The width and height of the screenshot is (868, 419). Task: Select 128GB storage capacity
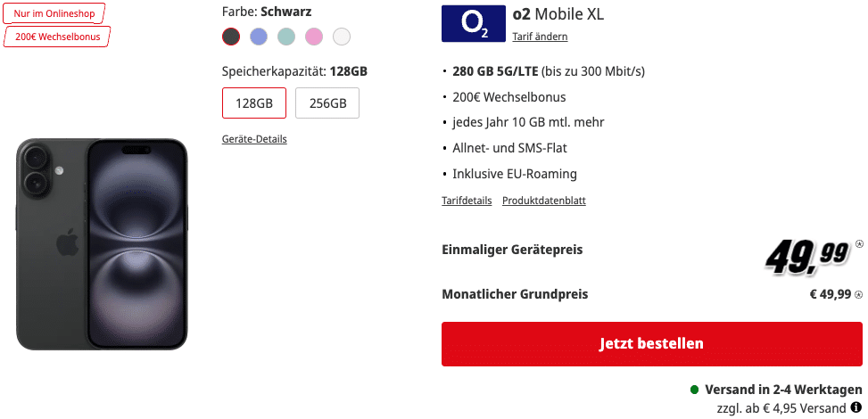254,103
